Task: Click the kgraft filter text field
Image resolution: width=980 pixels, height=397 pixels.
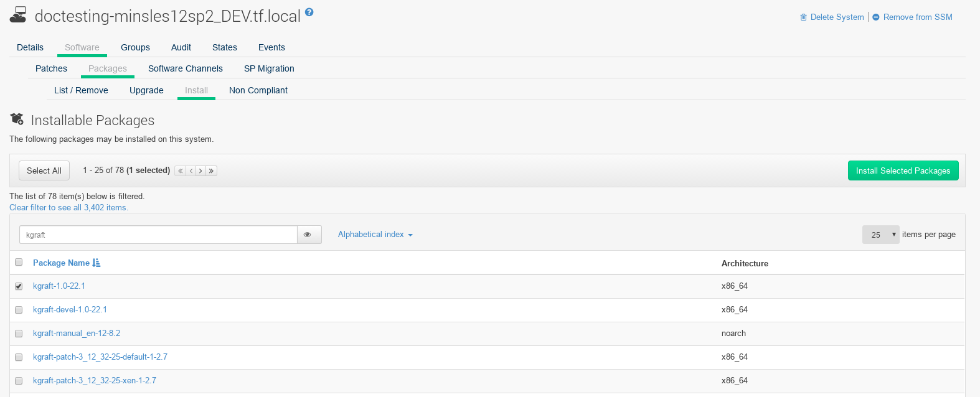Action: 158,235
